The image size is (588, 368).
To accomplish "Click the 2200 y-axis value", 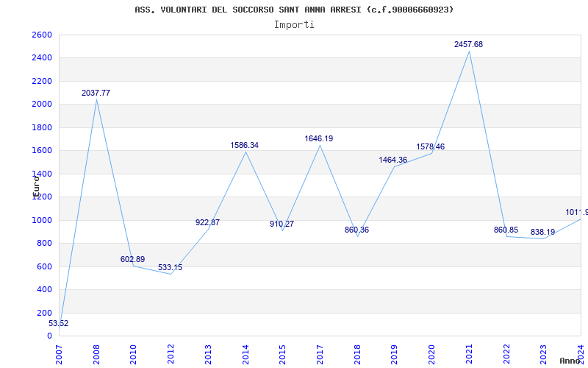I will 42,81.
